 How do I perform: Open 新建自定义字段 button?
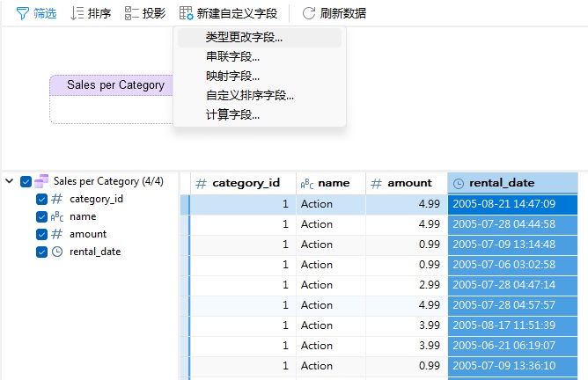228,14
